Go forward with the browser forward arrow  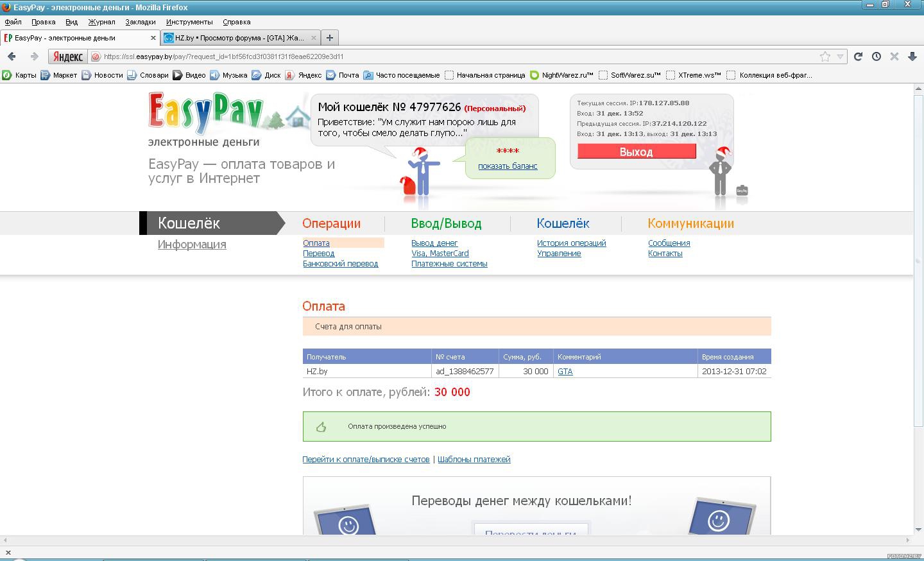(x=34, y=56)
